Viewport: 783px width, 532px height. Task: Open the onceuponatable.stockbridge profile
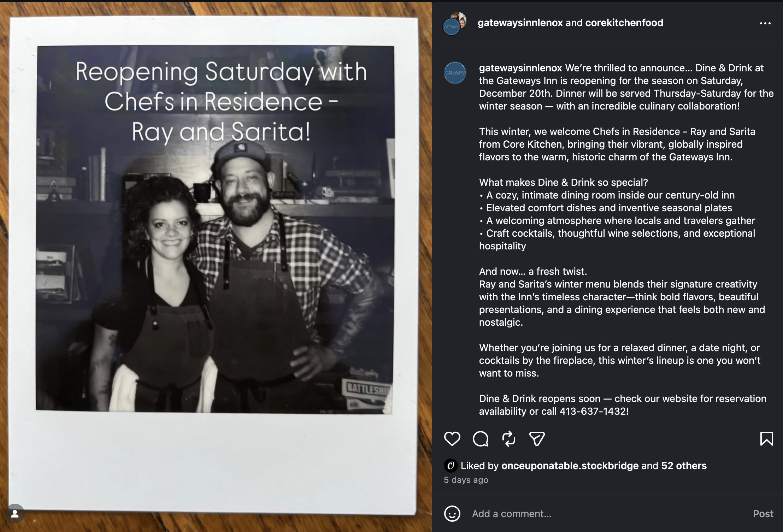(x=570, y=466)
